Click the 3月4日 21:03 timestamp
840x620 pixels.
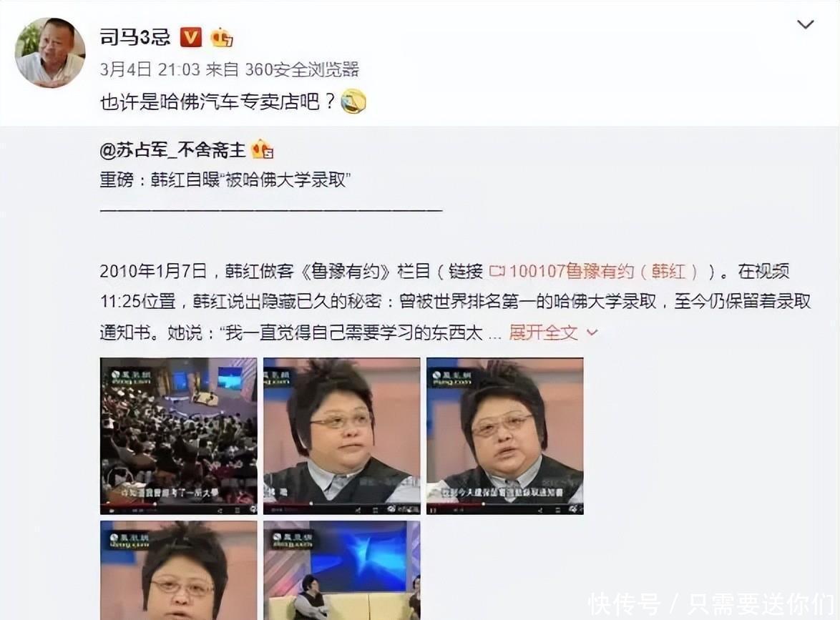click(x=150, y=69)
